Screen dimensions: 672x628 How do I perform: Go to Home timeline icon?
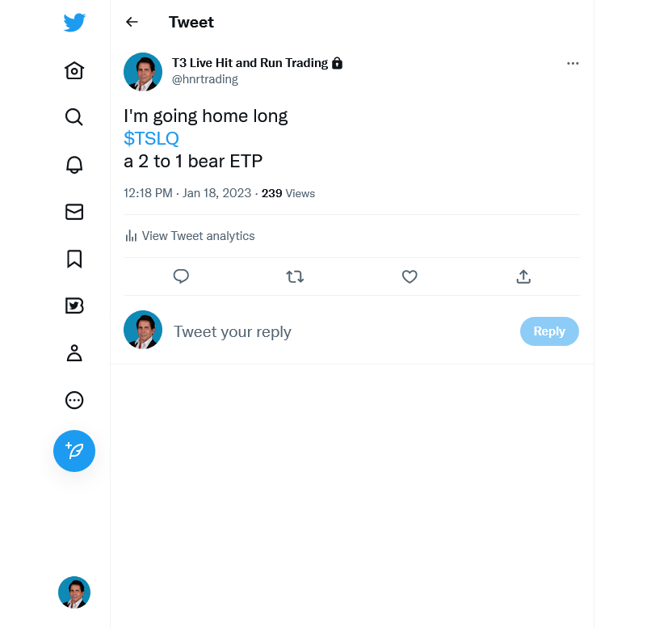tap(74, 70)
